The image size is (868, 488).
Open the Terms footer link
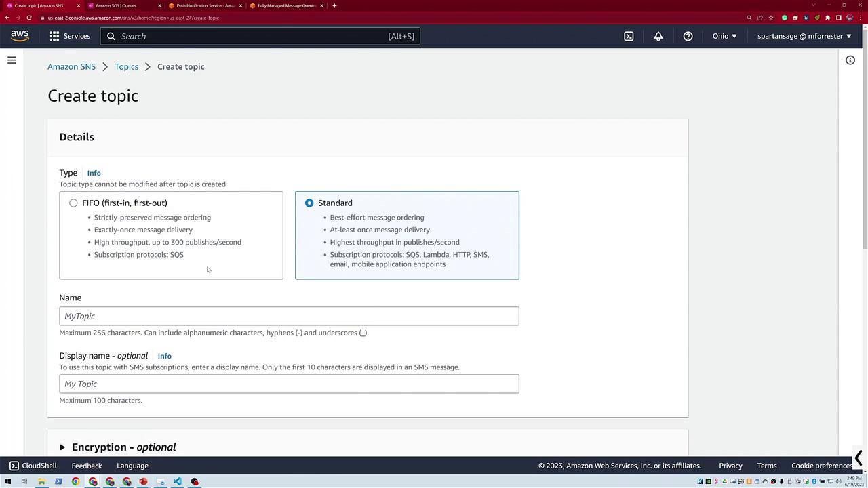(767, 466)
